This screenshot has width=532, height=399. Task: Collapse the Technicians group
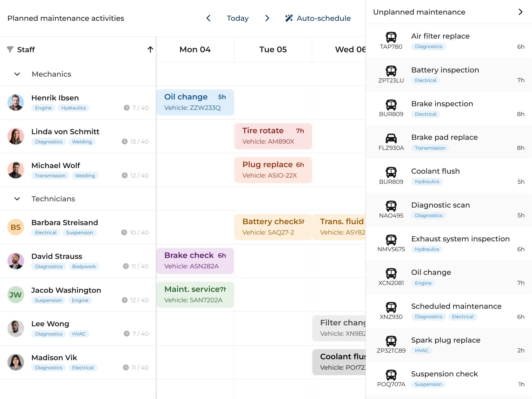17,199
